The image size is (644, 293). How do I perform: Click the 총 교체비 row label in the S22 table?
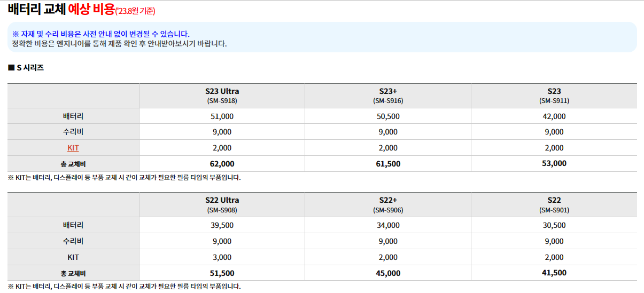pos(73,273)
